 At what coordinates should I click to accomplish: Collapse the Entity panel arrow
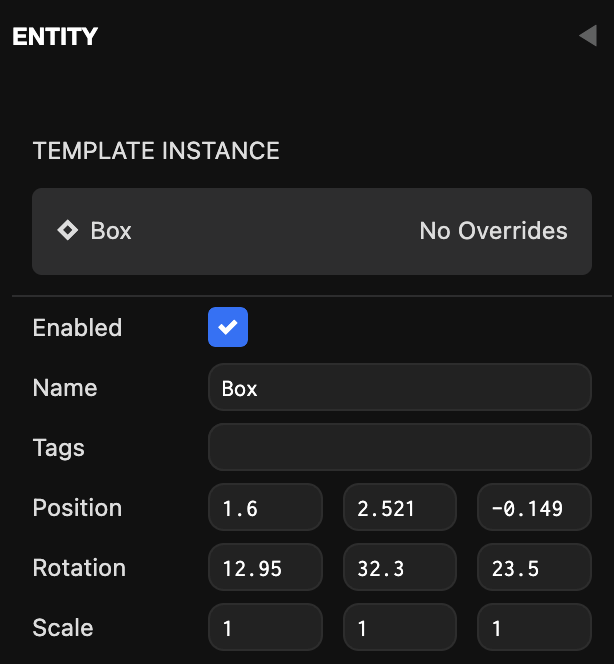587,37
